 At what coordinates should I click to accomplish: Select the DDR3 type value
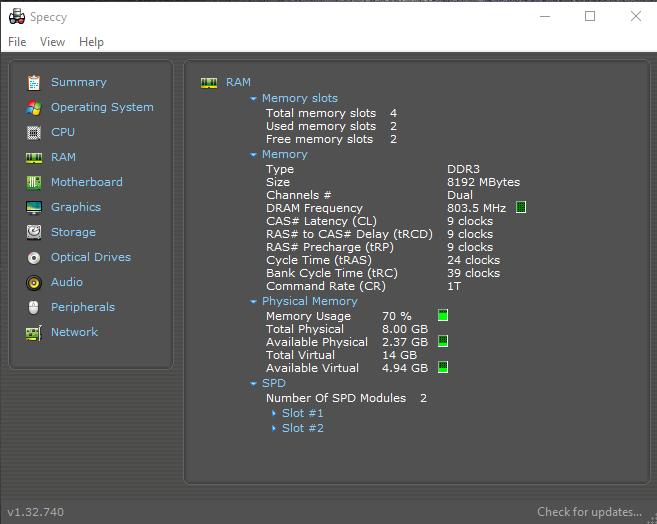[x=463, y=169]
